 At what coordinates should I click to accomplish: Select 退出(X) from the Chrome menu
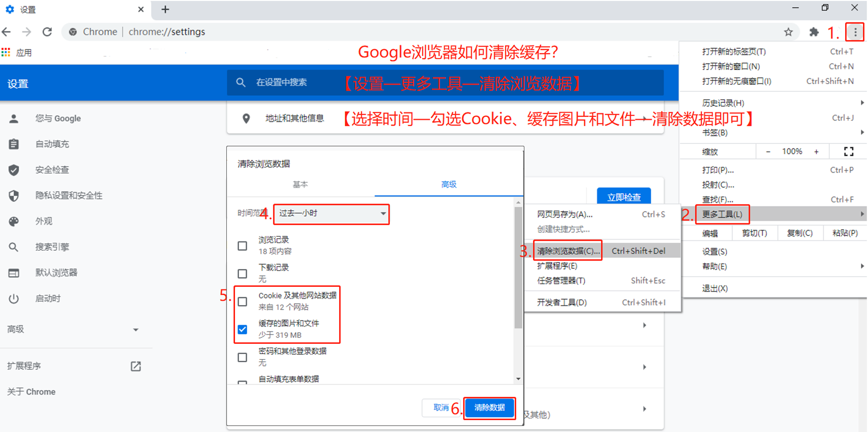tap(773, 289)
